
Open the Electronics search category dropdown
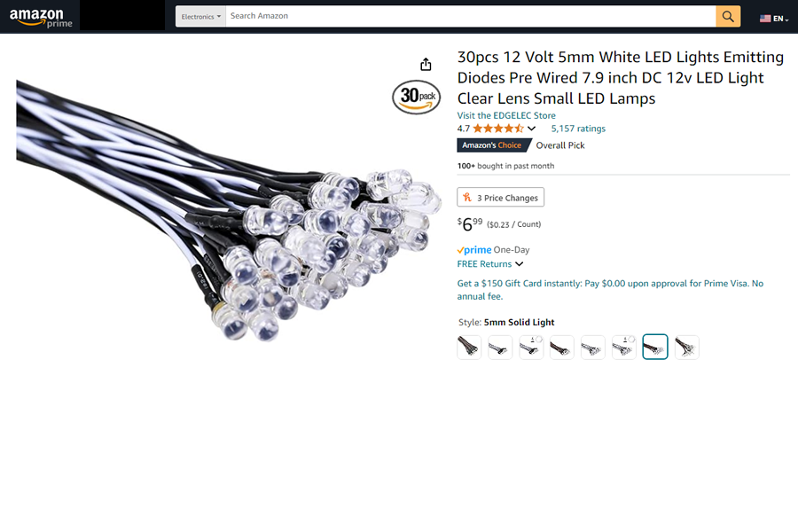tap(201, 16)
